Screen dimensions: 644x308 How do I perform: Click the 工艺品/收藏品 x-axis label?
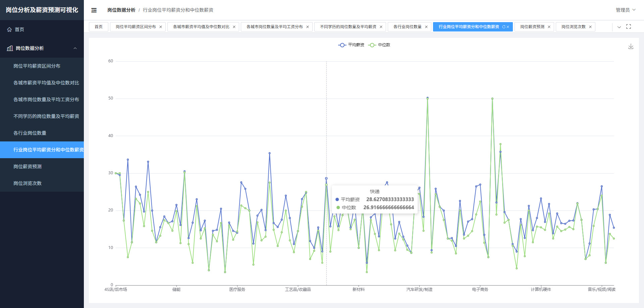tap(298, 290)
